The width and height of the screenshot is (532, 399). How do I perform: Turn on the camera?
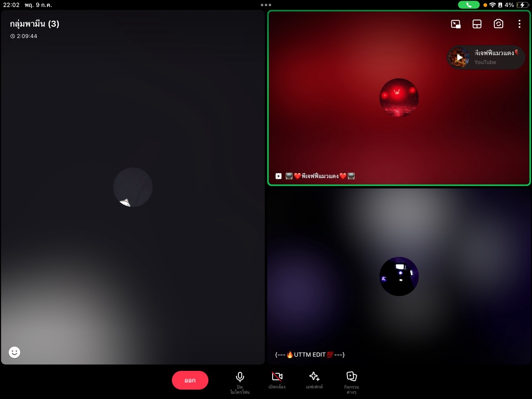click(277, 381)
